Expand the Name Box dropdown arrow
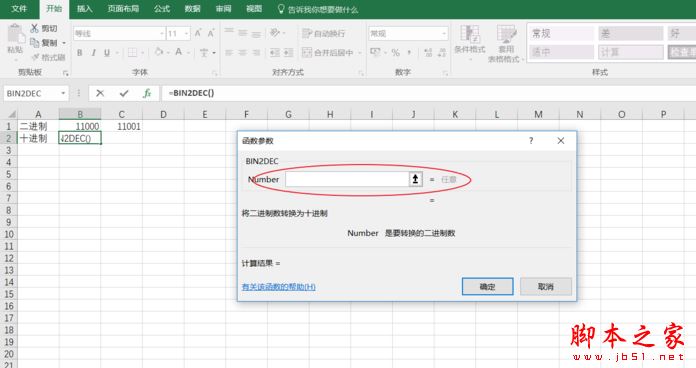Image resolution: width=696 pixels, height=368 pixels. [x=63, y=93]
